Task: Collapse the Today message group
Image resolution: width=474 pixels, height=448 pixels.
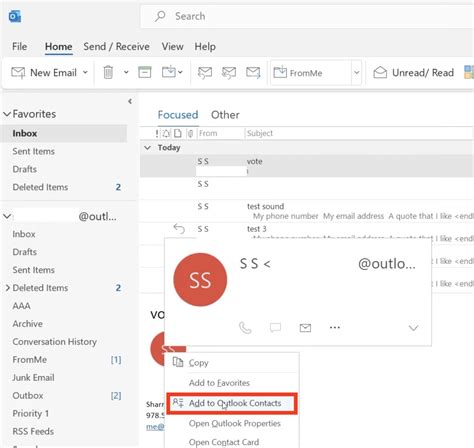Action: 147,147
